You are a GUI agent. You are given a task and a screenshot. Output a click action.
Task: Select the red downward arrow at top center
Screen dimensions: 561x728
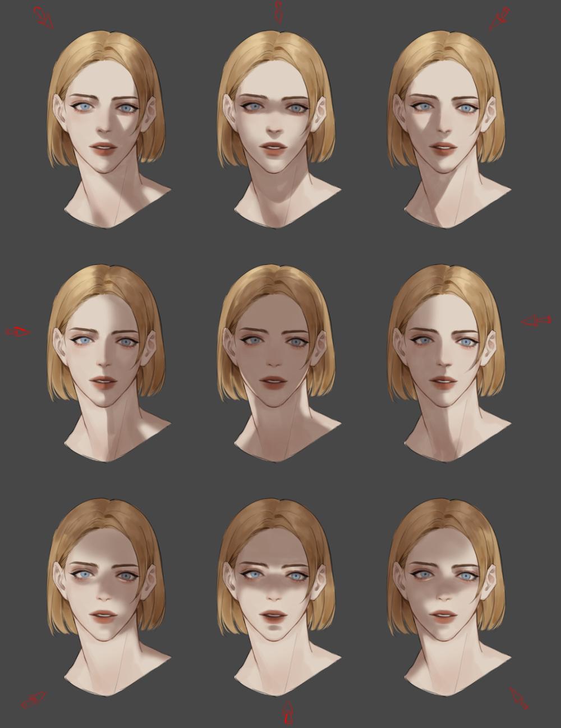click(278, 12)
